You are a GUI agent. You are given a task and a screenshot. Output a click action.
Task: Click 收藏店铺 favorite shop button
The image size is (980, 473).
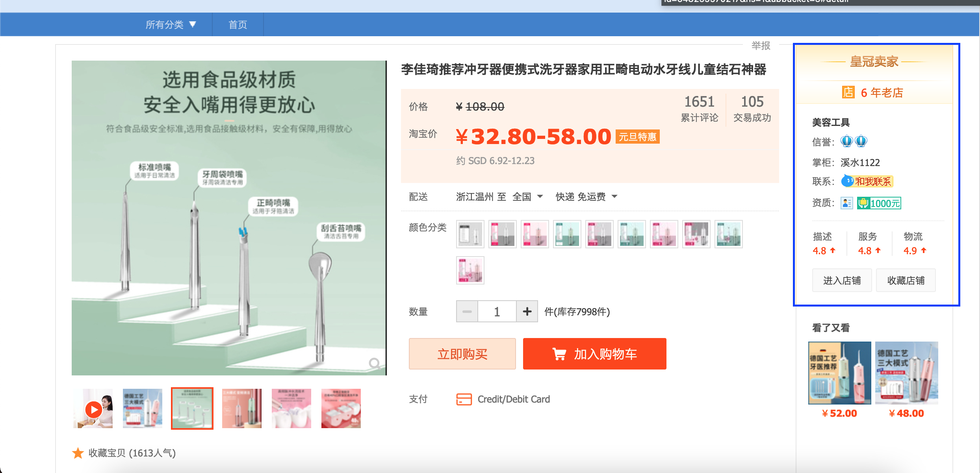click(906, 280)
